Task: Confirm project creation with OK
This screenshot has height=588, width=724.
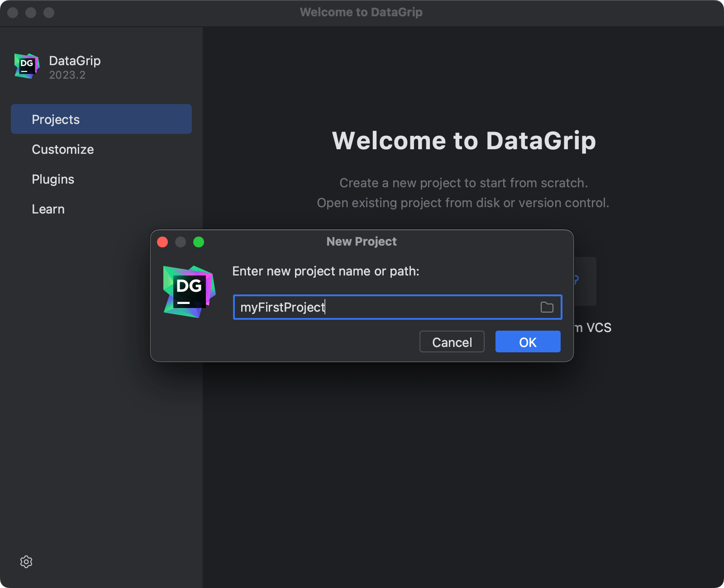Action: tap(528, 341)
